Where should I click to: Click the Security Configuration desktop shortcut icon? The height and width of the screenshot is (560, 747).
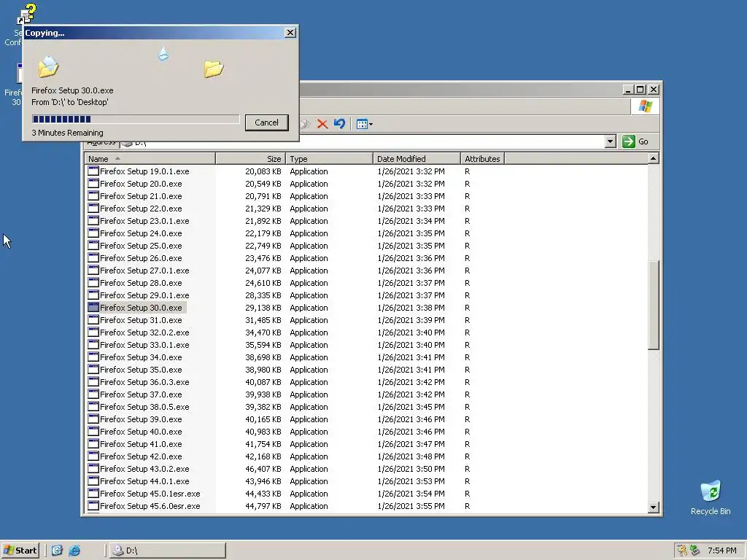[x=26, y=13]
